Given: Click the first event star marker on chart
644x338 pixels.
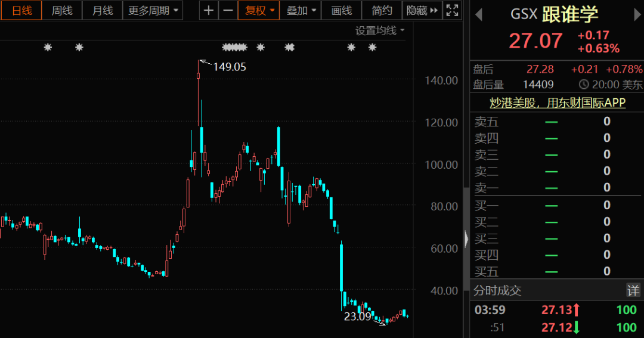Looking at the screenshot, I should [48, 48].
